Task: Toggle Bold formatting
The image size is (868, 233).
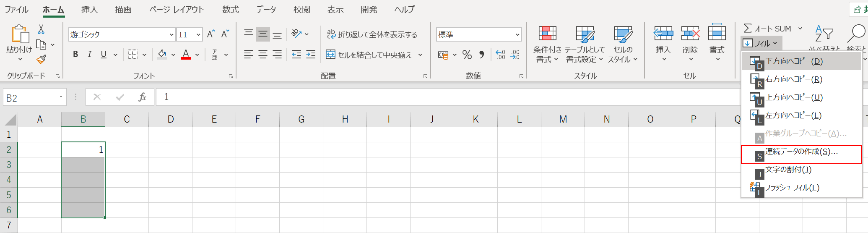Action: coord(75,54)
